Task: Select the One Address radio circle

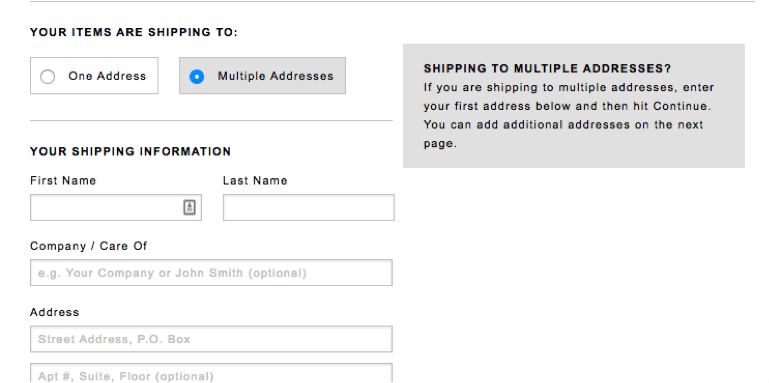Action: (x=48, y=77)
